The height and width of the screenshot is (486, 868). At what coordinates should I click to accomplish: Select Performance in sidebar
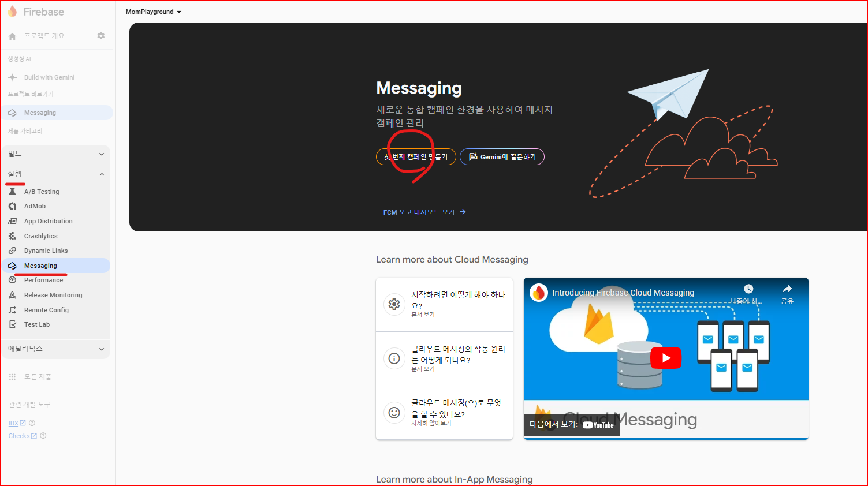[56, 280]
